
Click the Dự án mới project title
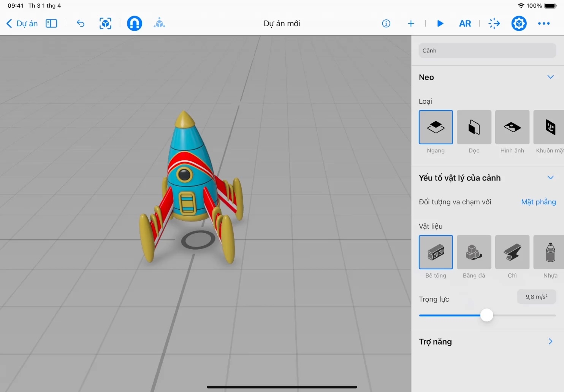pyautogui.click(x=282, y=24)
